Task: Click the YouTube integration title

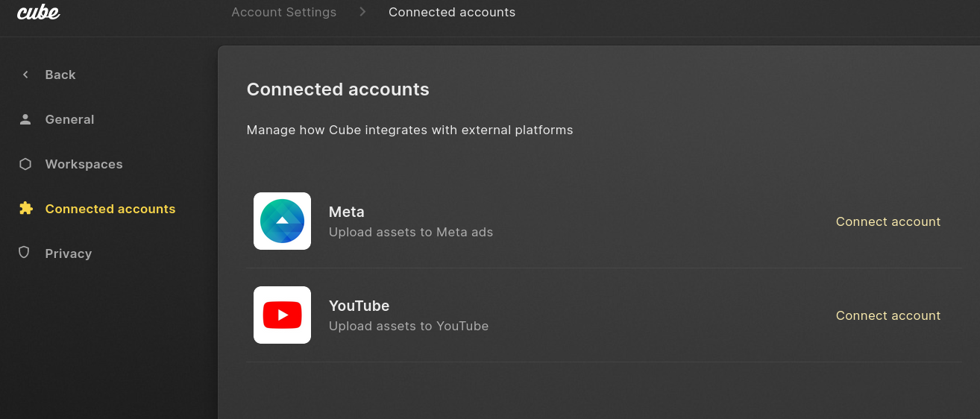Action: (359, 306)
